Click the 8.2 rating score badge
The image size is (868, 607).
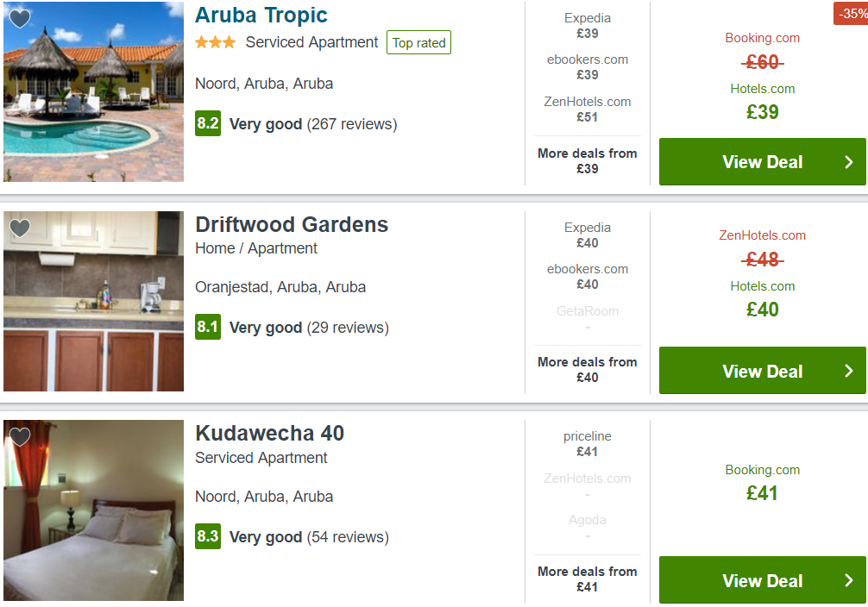pyautogui.click(x=208, y=122)
